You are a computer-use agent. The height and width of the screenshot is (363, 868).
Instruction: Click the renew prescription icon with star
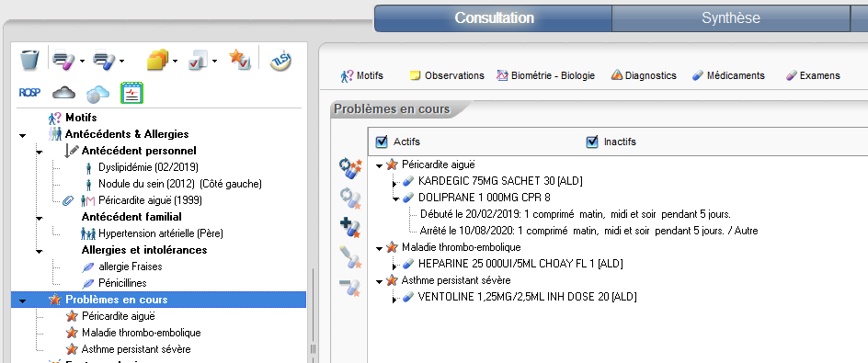click(350, 167)
